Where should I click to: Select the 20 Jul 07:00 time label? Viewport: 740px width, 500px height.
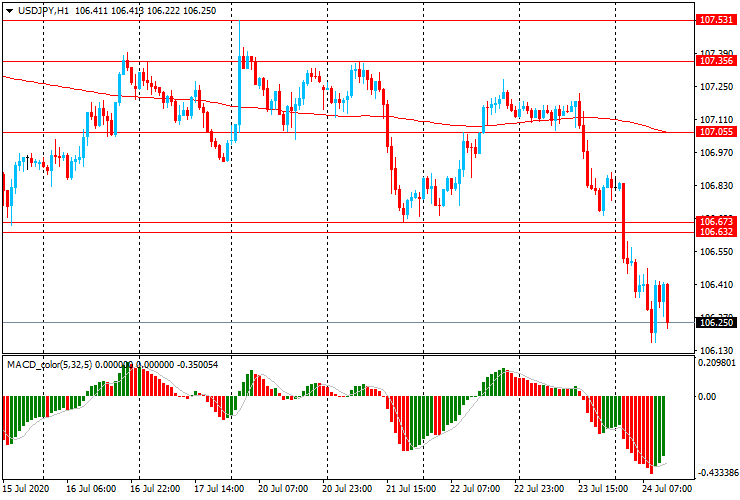point(283,488)
